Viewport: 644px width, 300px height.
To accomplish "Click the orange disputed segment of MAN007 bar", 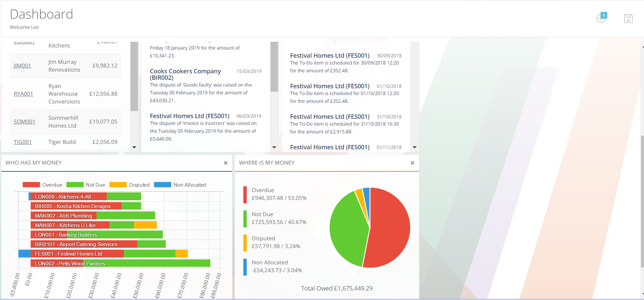I will pos(145,225).
